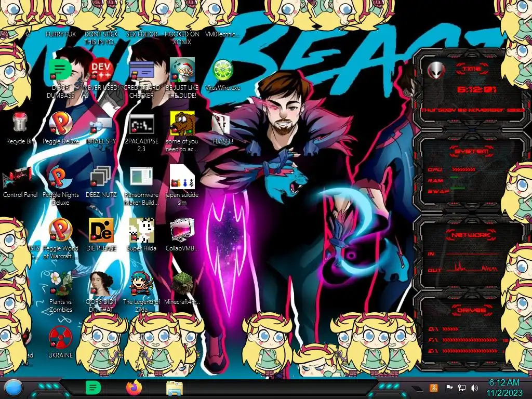Select the 'VM0Technic...' label
The width and height of the screenshot is (532, 399).
coord(222,34)
